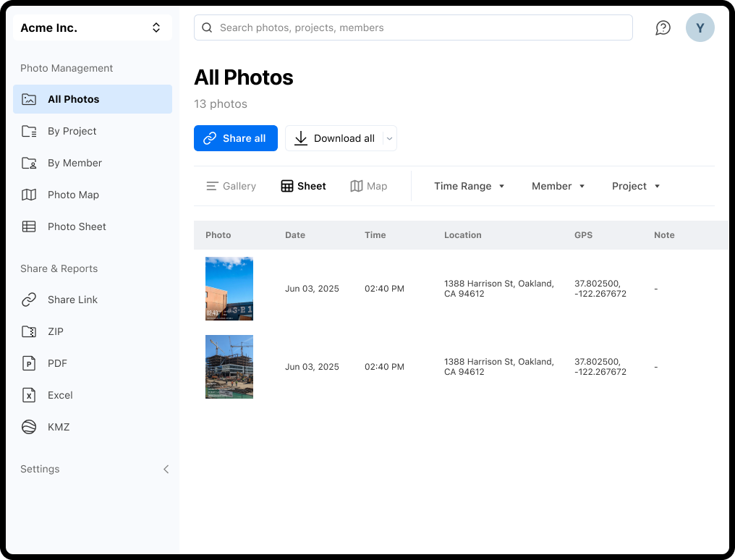The image size is (735, 560).
Task: Click the All Photos page heading
Action: click(x=244, y=78)
